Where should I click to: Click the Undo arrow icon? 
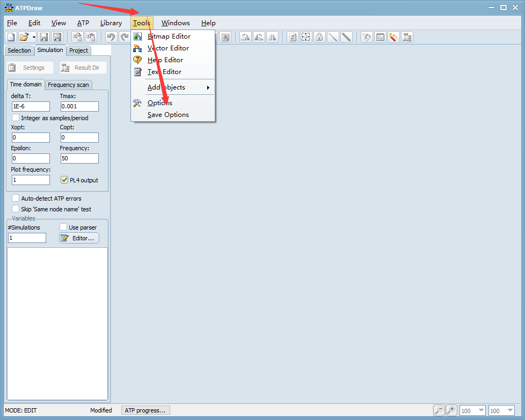[x=111, y=37]
